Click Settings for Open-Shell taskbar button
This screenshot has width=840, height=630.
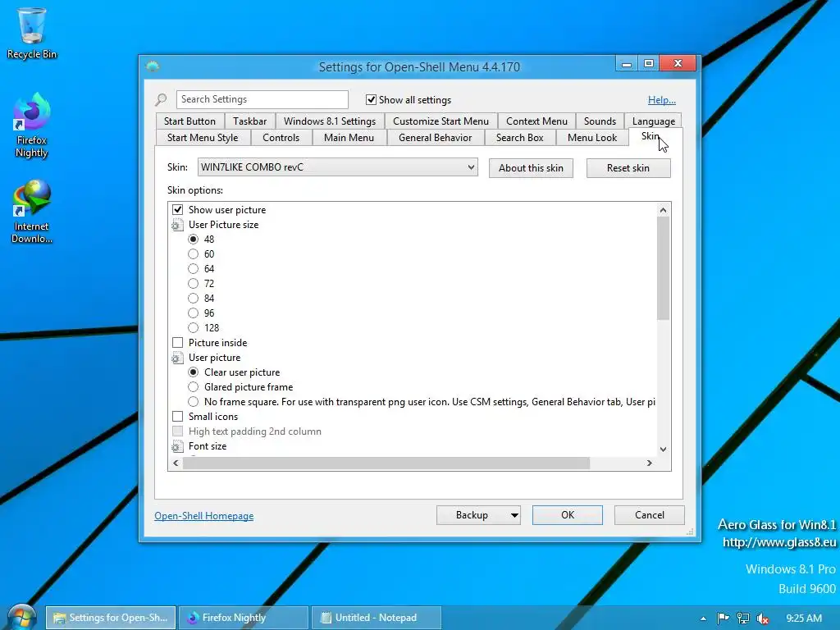pos(111,618)
